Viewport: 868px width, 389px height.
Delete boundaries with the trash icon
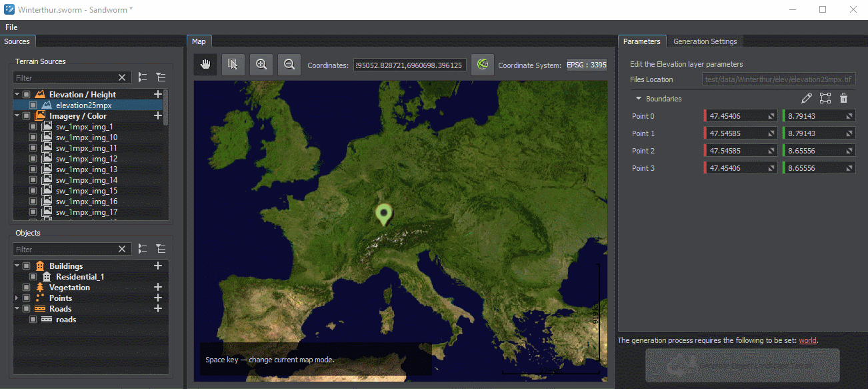pyautogui.click(x=843, y=99)
